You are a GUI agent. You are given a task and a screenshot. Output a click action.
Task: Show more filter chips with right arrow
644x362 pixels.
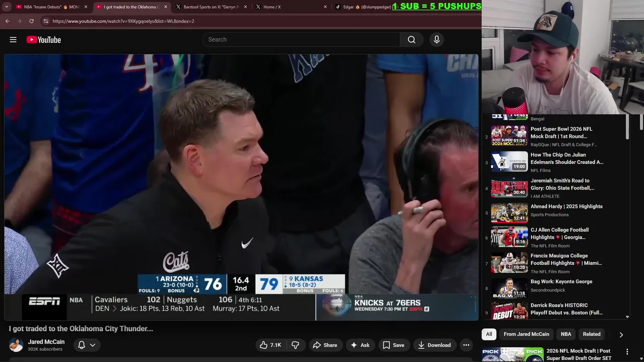[621, 334]
